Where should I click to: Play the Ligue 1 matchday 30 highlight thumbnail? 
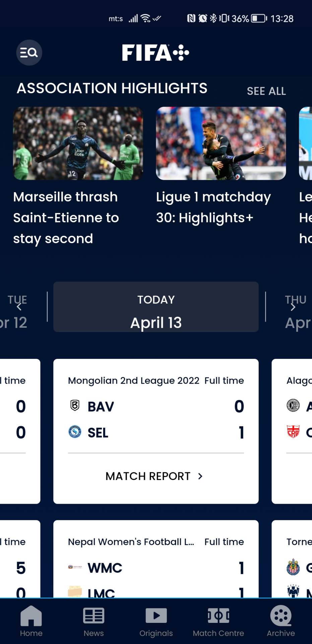click(221, 144)
